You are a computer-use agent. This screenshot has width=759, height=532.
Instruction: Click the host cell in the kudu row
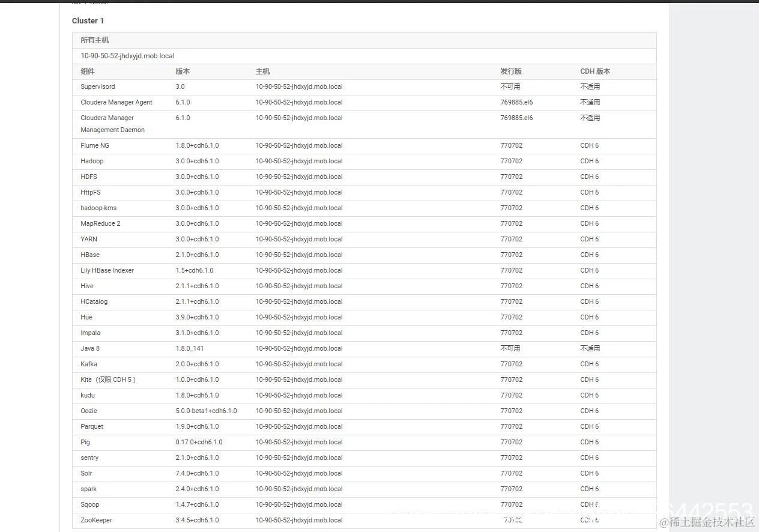point(299,396)
